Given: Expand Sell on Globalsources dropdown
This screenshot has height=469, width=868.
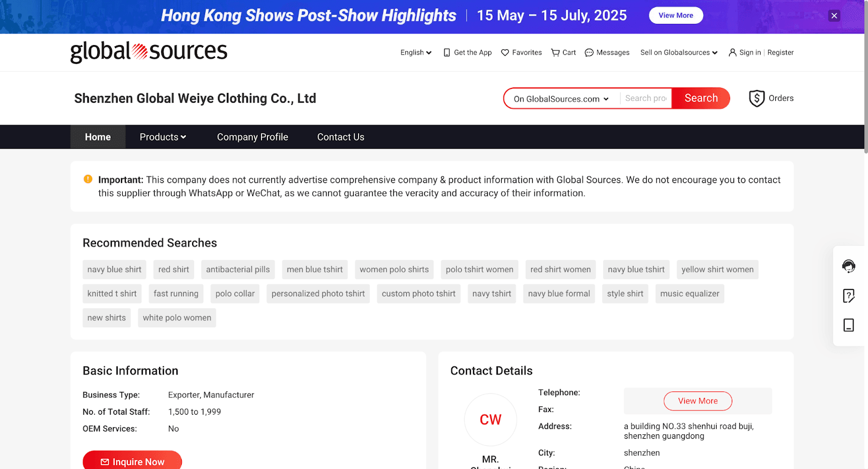Looking at the screenshot, I should [x=679, y=53].
